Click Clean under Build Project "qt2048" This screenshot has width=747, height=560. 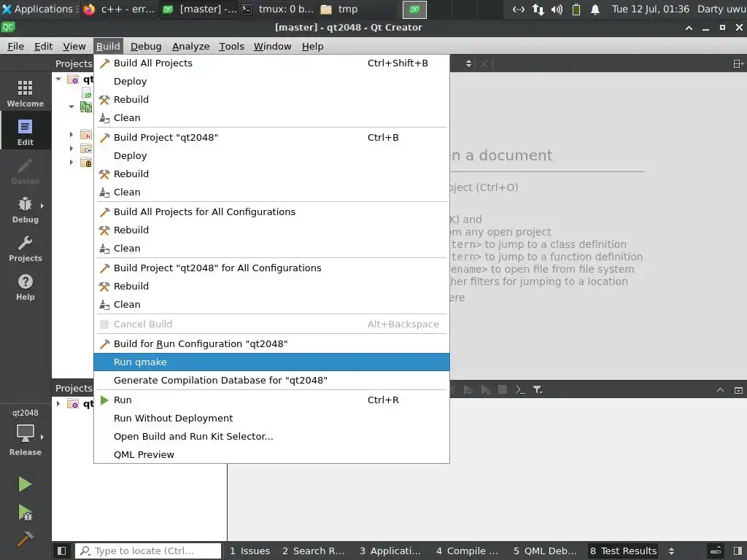pyautogui.click(x=271, y=192)
